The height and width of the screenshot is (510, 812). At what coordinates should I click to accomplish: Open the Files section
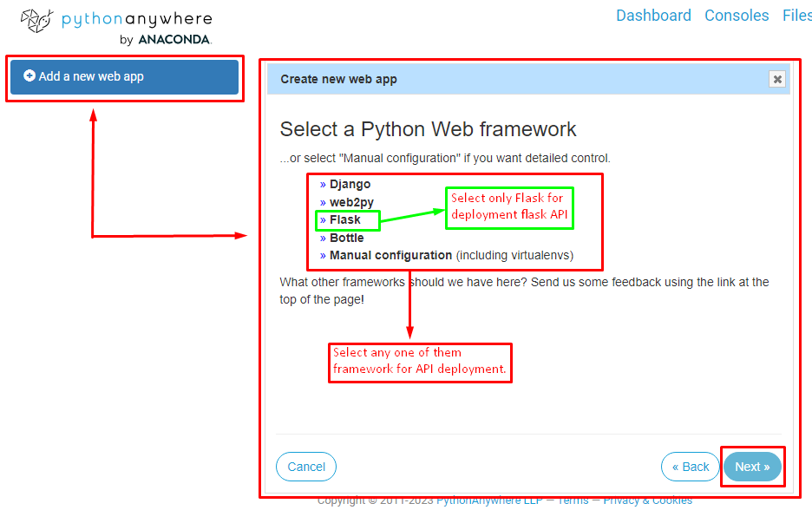(x=796, y=15)
